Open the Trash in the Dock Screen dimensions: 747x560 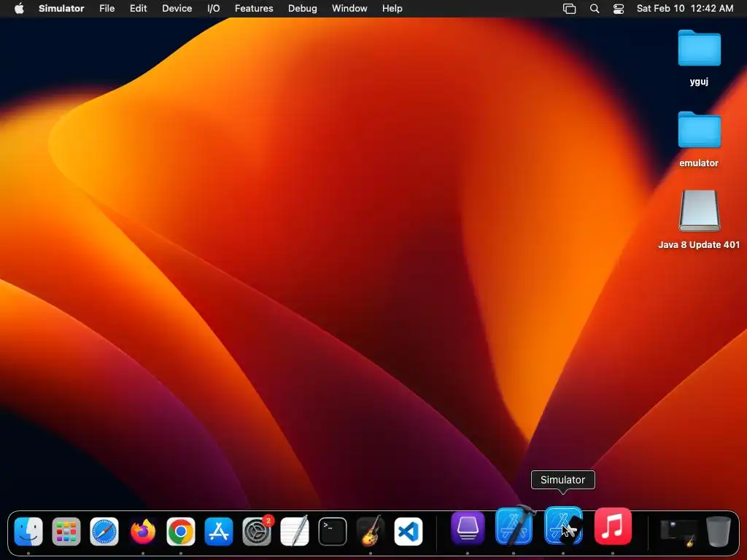tap(718, 531)
